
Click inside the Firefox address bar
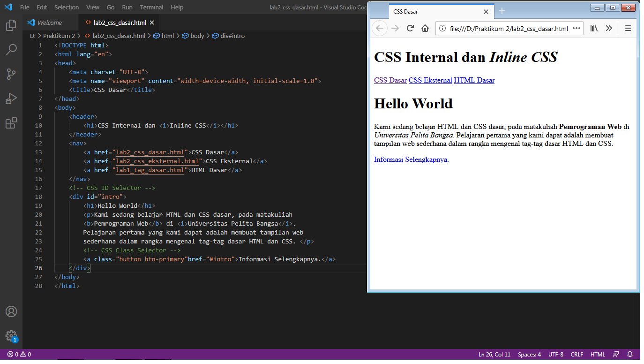(x=516, y=28)
